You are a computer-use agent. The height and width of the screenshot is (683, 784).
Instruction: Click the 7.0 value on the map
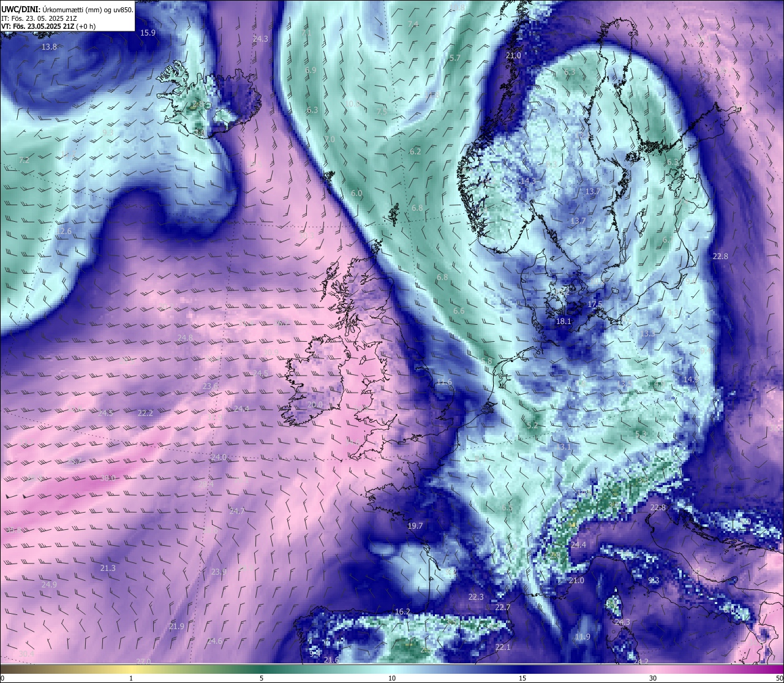[x=330, y=140]
